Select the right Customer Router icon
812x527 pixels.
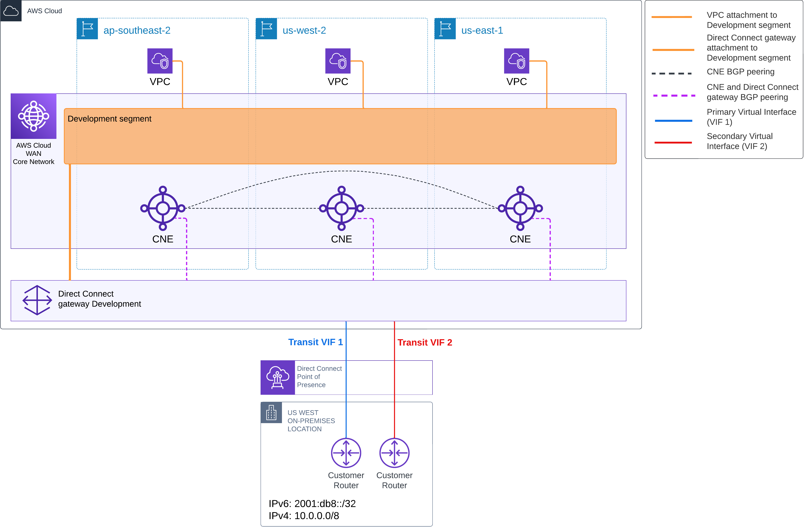pyautogui.click(x=394, y=453)
